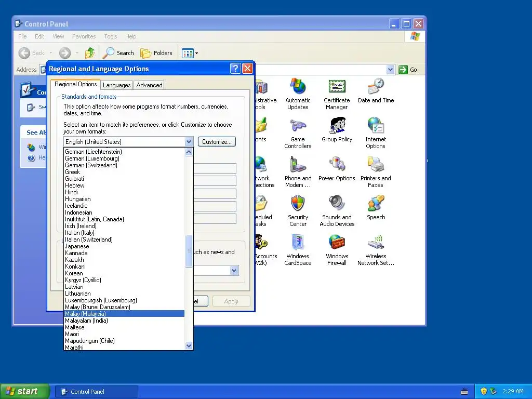Open the View menu
The width and height of the screenshot is (532, 399).
click(58, 36)
